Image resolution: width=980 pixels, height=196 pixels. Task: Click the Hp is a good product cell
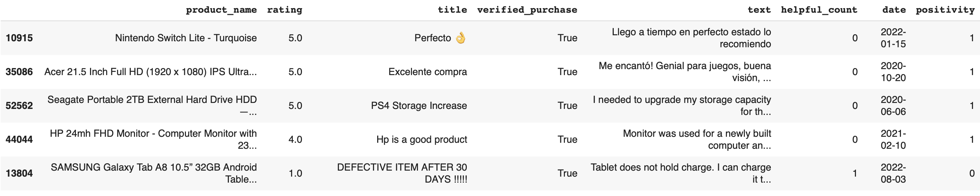pyautogui.click(x=421, y=140)
